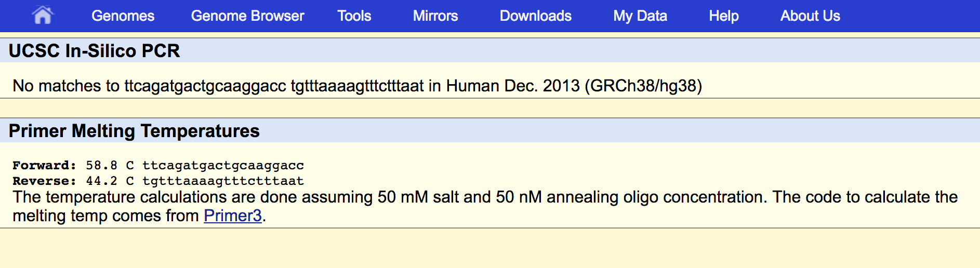
Task: Go to the UCSC home page icon
Action: point(43,16)
